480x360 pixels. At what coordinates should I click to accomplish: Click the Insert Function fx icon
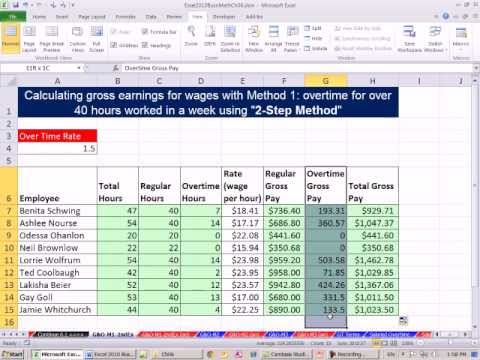(116, 68)
